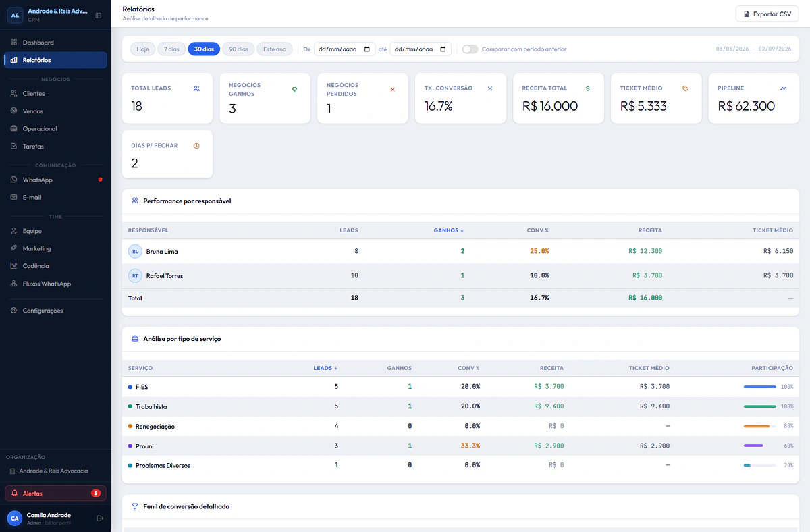
Task: Sort responsável table by Leads header
Action: pos(348,230)
